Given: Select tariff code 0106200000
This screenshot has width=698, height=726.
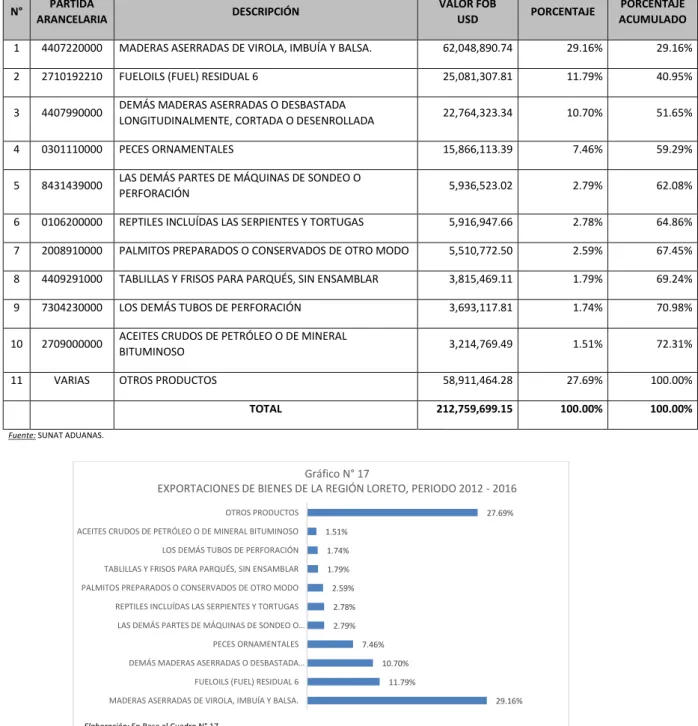Looking at the screenshot, I should coord(72,222).
